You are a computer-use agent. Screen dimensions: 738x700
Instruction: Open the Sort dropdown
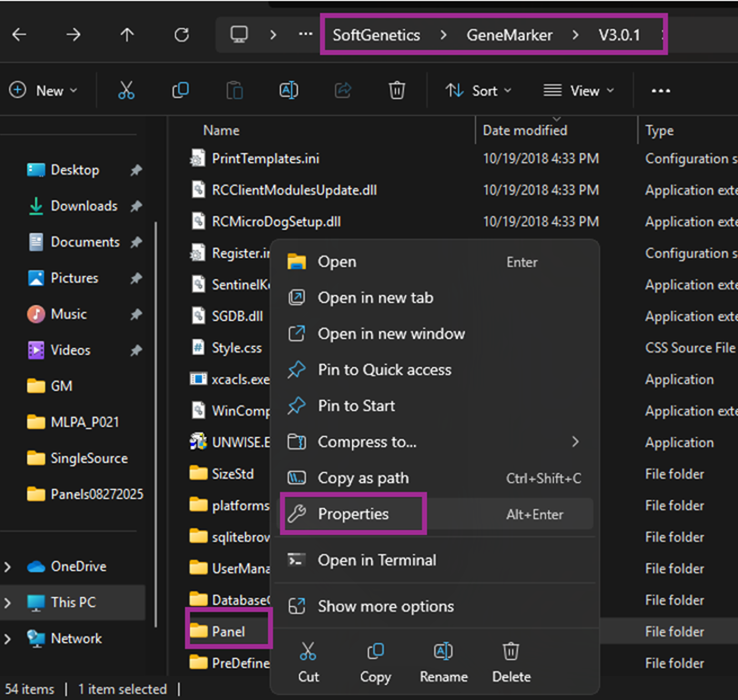click(478, 91)
